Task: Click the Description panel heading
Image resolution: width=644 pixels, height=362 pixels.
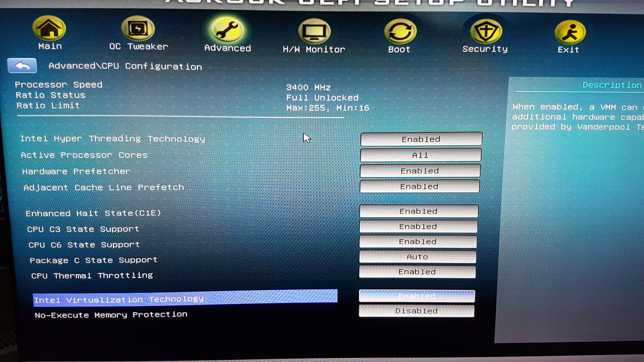Action: (612, 85)
